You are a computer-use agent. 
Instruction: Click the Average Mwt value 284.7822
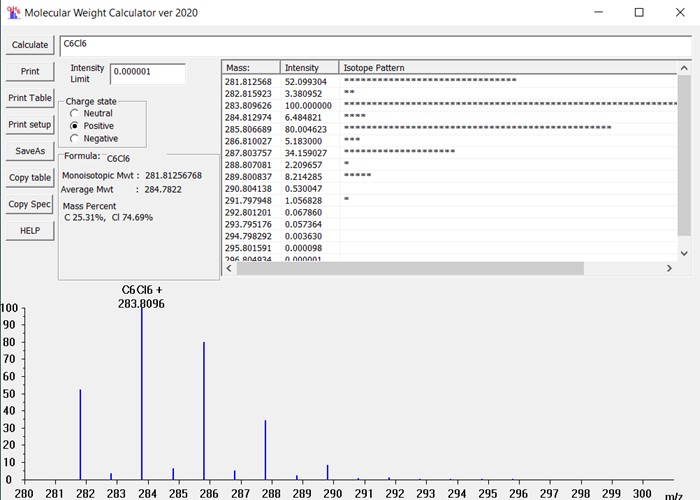[163, 189]
